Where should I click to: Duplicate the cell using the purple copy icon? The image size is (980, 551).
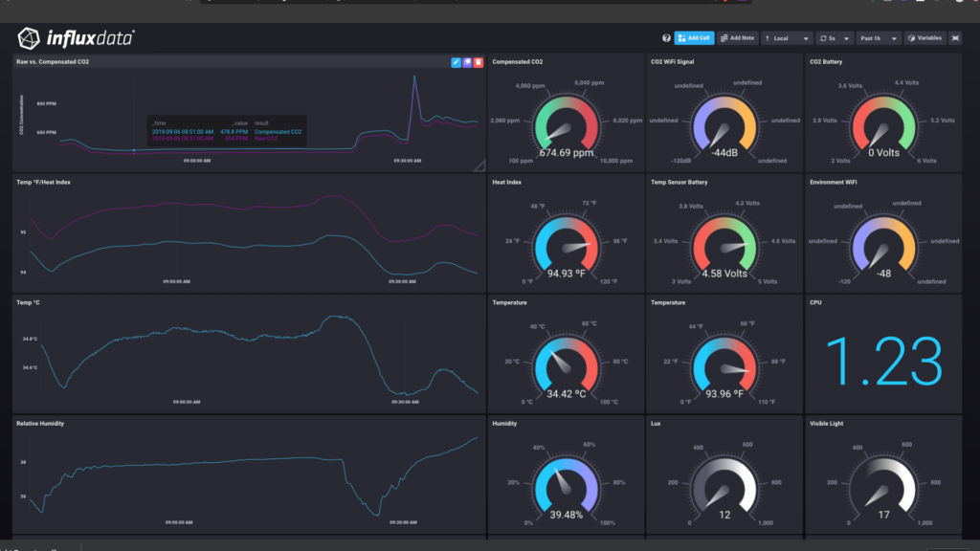[467, 60]
